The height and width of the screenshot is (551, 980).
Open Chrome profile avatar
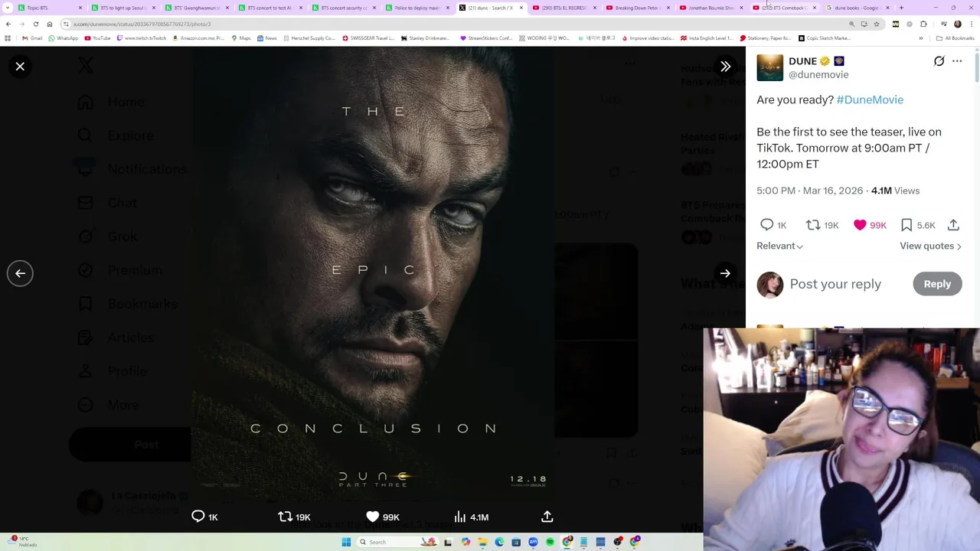957,24
